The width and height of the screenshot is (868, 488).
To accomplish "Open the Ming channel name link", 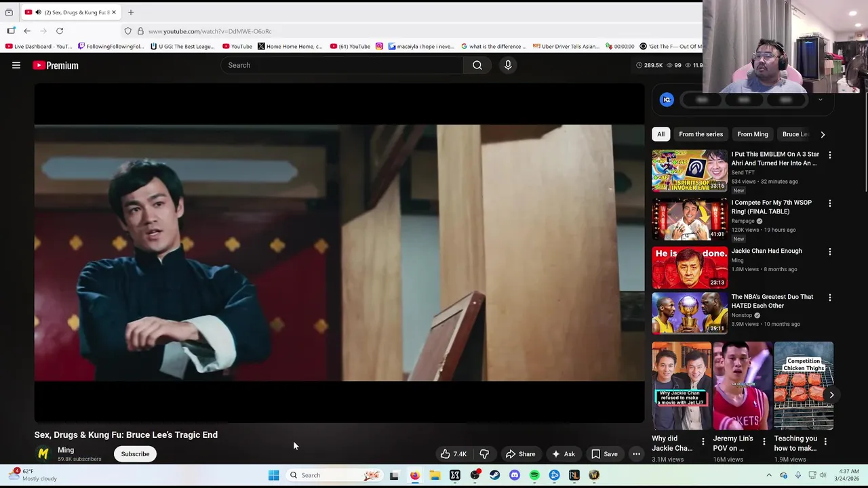I will tap(66, 450).
